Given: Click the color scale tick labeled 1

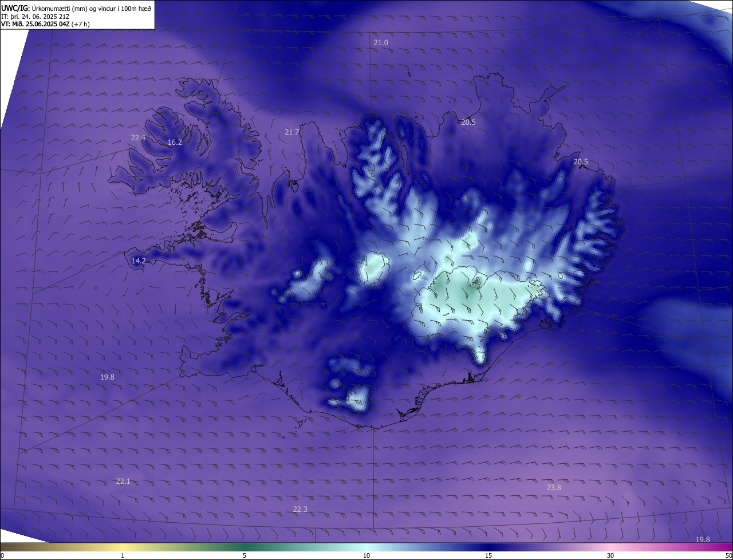Looking at the screenshot, I should coord(123,555).
